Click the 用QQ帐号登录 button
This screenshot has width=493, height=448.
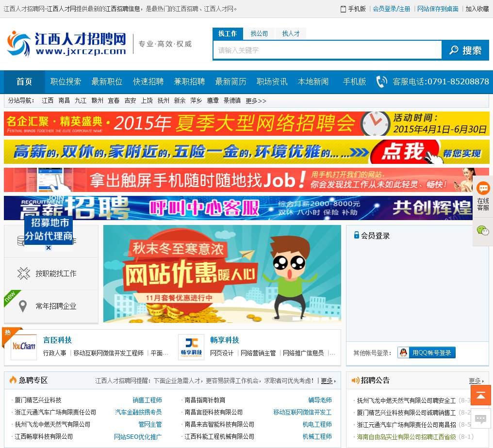(427, 352)
